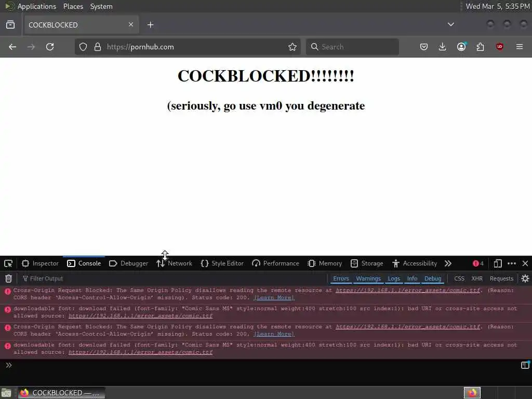Screen dimensions: 532x399
Task: Toggle the XHR filter
Action: 477,278
